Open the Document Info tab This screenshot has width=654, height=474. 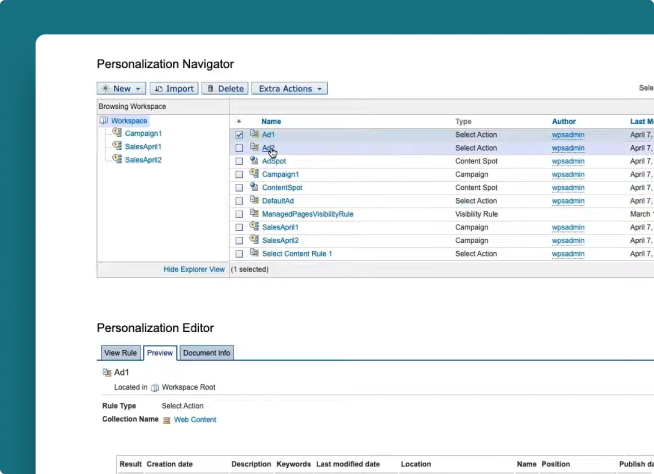point(207,353)
